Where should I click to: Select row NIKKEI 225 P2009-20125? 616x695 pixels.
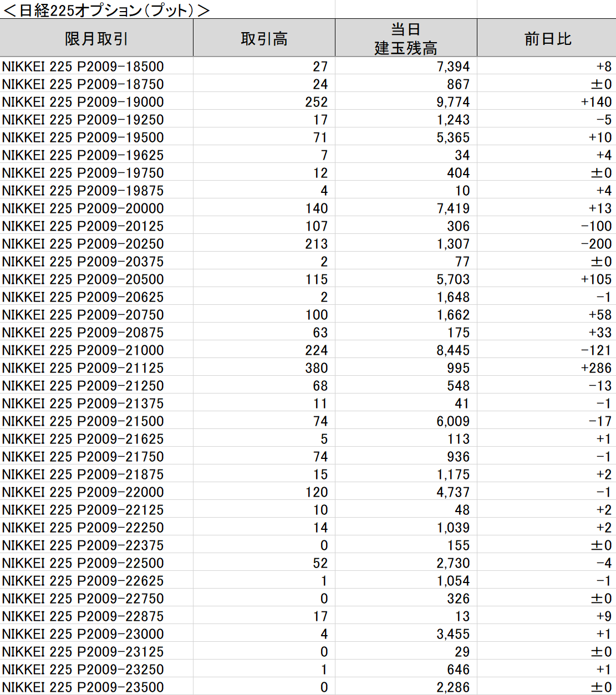308,226
